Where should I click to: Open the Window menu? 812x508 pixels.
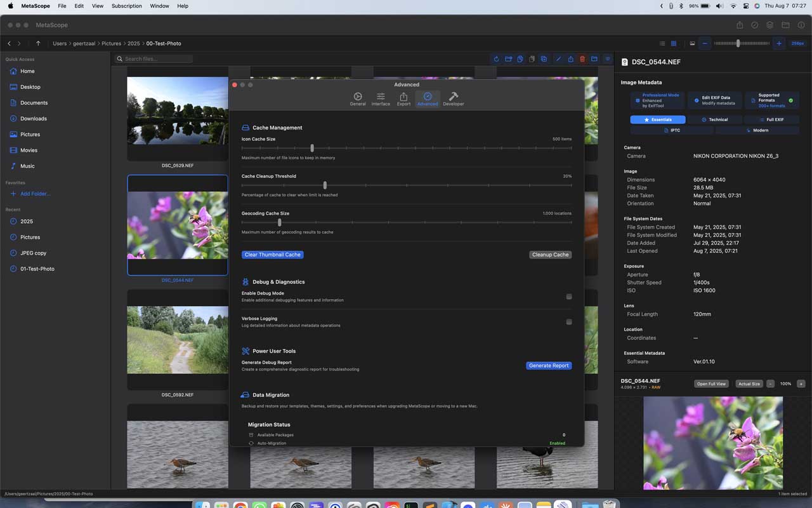point(160,6)
